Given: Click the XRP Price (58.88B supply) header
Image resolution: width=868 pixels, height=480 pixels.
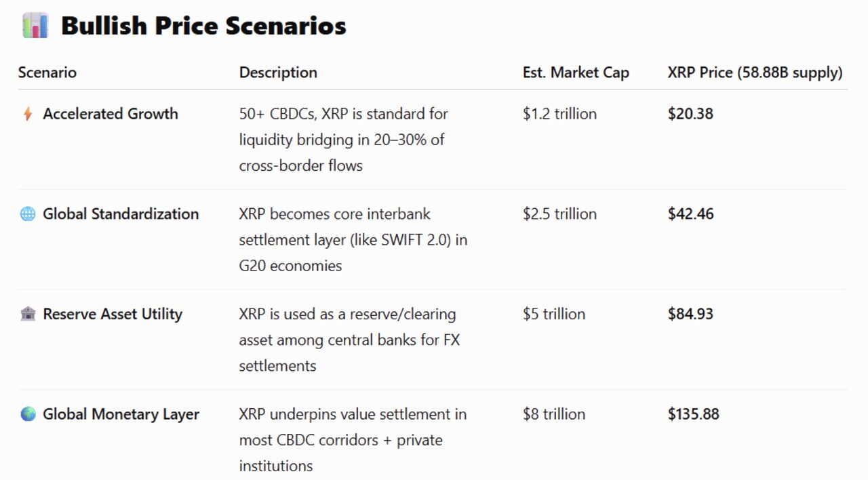Looking at the screenshot, I should [x=755, y=73].
